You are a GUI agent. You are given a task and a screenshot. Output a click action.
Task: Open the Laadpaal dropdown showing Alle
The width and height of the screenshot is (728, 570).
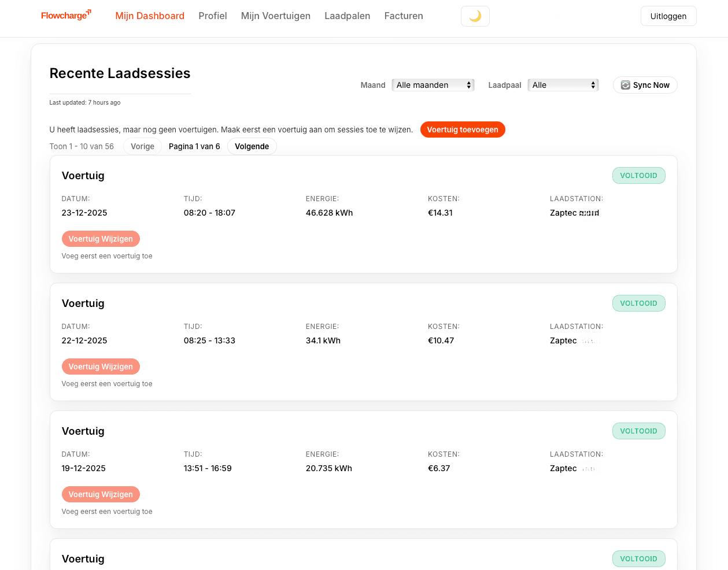[x=563, y=85]
